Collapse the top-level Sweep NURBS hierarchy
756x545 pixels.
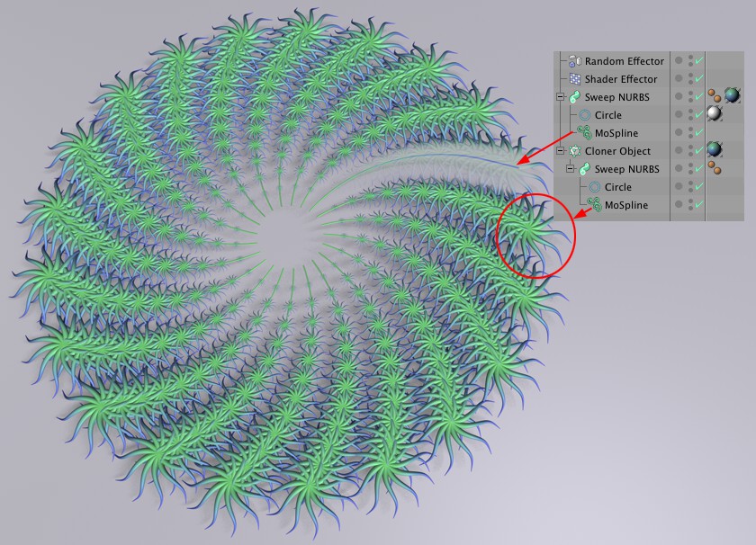coord(560,97)
